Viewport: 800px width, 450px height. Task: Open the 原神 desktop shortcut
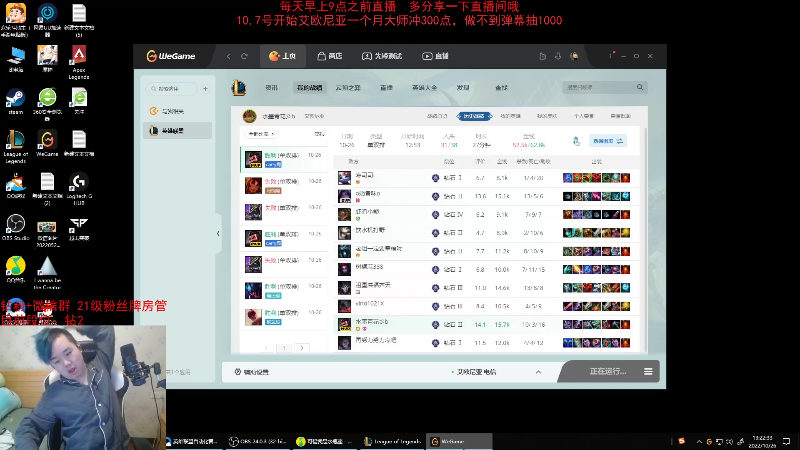point(47,59)
